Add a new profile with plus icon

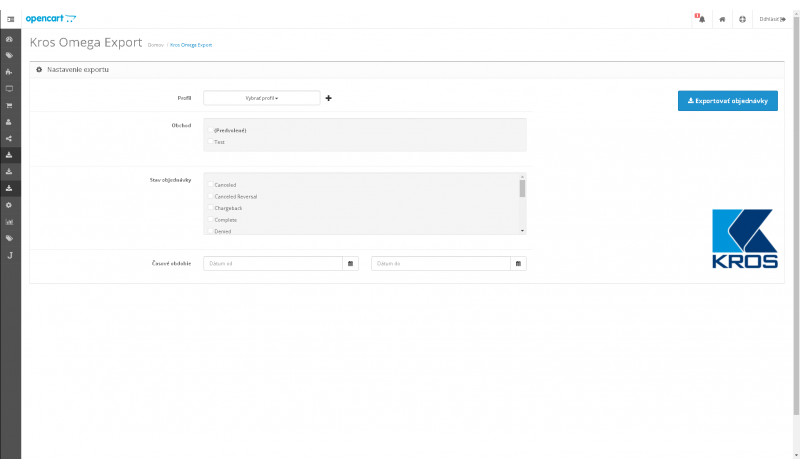(329, 98)
